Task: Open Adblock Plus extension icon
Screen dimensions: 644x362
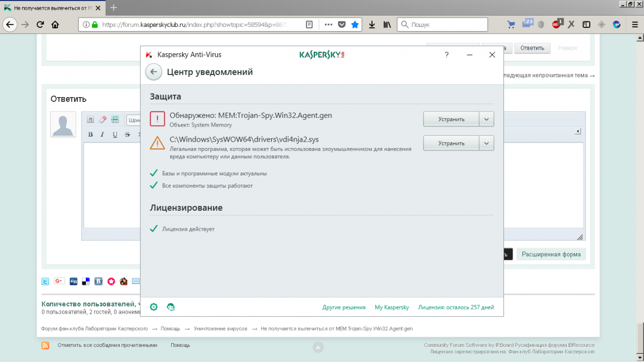Action: tap(557, 24)
